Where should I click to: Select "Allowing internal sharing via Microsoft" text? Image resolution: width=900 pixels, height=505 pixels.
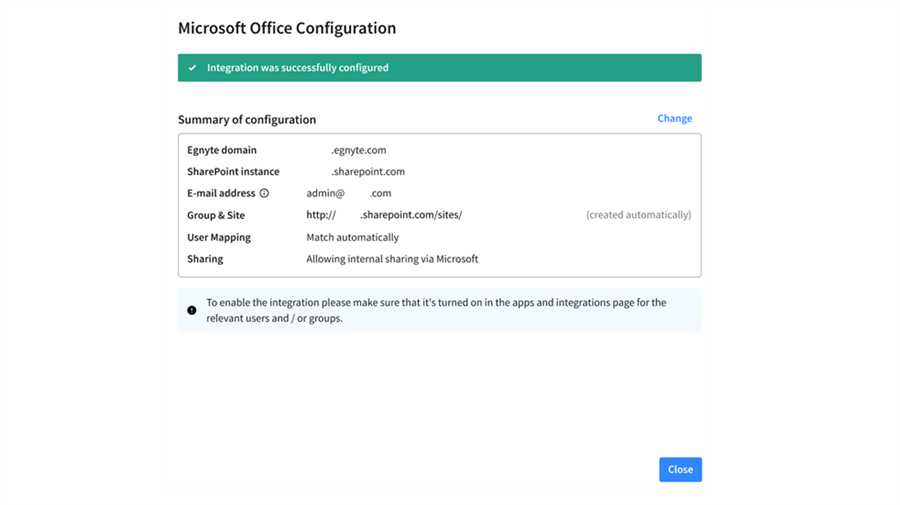pos(392,259)
